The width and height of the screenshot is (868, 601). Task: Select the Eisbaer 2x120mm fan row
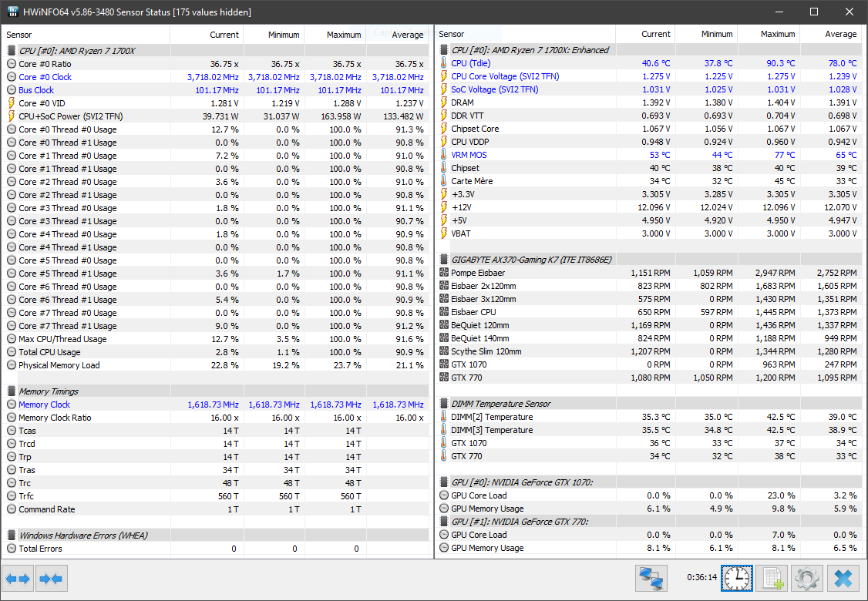(x=648, y=286)
